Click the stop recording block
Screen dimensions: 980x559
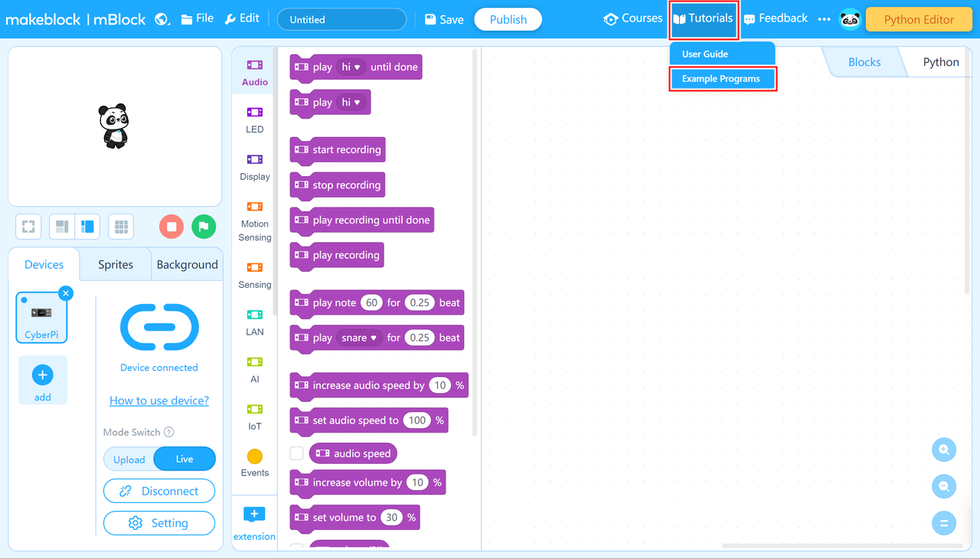(338, 185)
